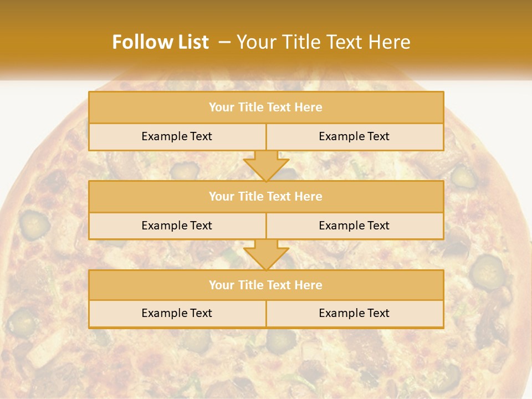Click the pickle slice right of the bottom block
This screenshot has width=532, height=399.
[x=487, y=270]
